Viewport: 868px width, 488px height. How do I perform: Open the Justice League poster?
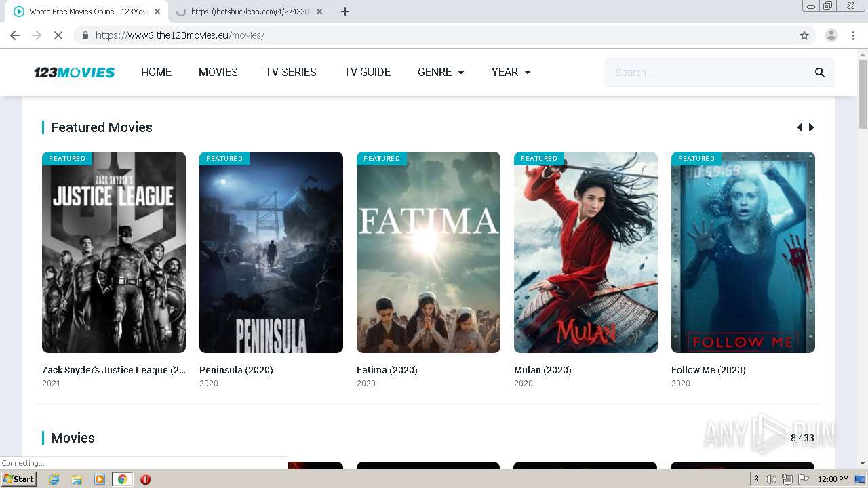(x=114, y=252)
